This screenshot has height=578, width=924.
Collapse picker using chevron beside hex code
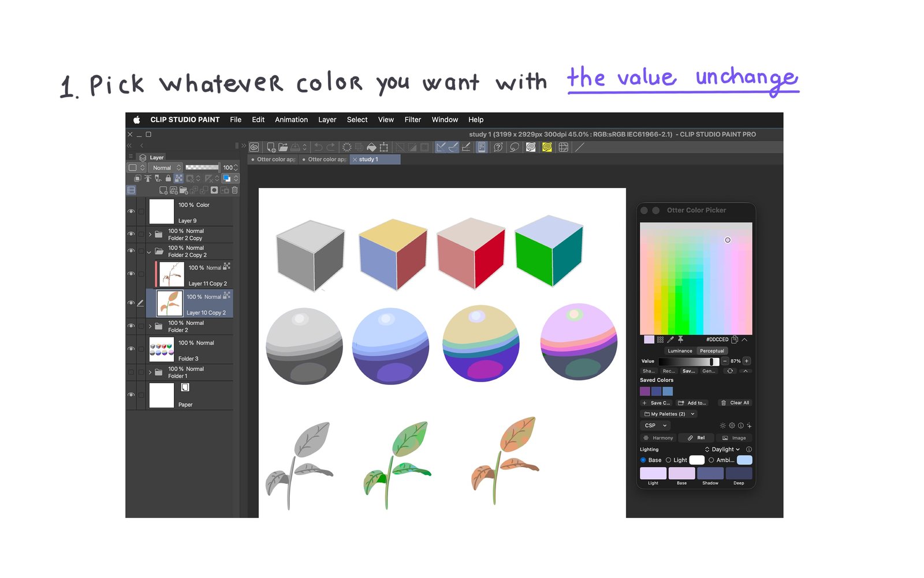point(745,340)
